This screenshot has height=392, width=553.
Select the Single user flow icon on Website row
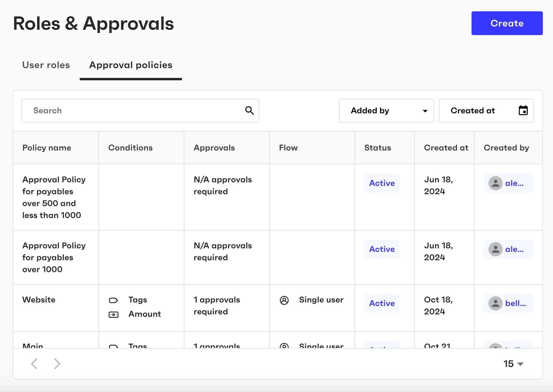pos(284,300)
